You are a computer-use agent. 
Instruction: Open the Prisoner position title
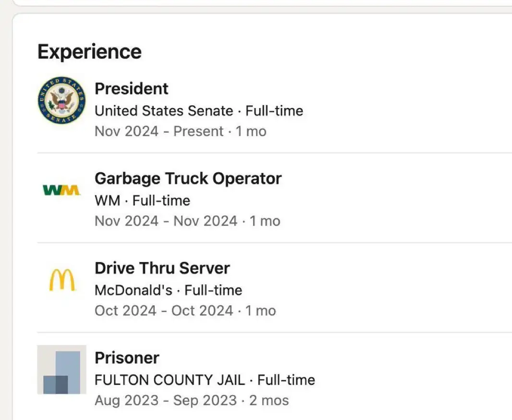127,358
